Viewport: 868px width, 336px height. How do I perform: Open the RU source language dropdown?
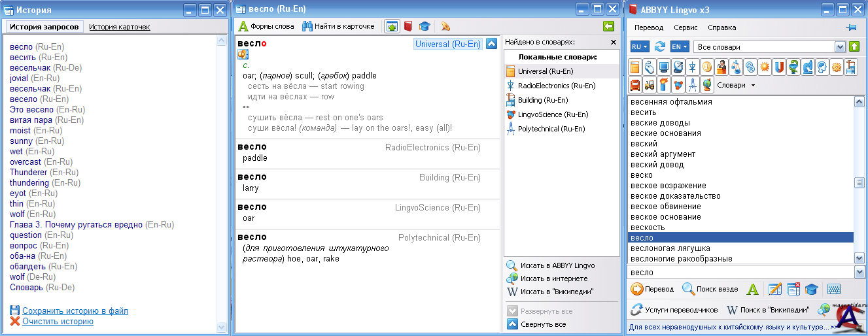coord(640,47)
